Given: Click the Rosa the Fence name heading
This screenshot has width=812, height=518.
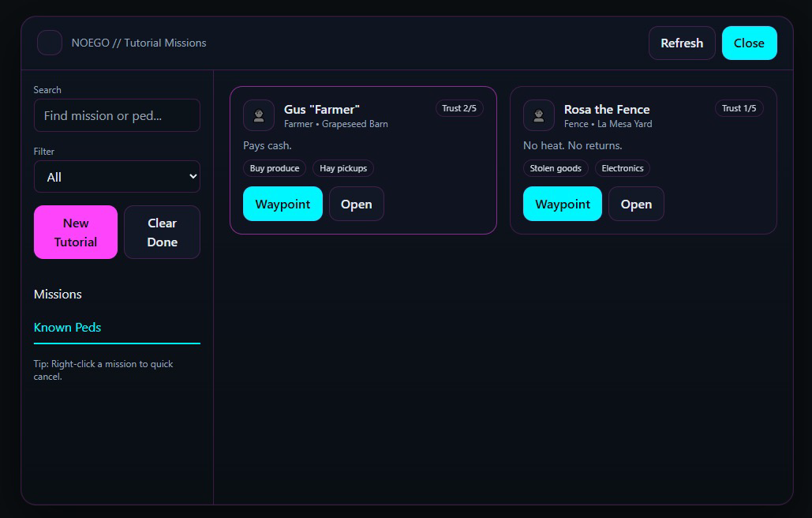Looking at the screenshot, I should coord(607,109).
